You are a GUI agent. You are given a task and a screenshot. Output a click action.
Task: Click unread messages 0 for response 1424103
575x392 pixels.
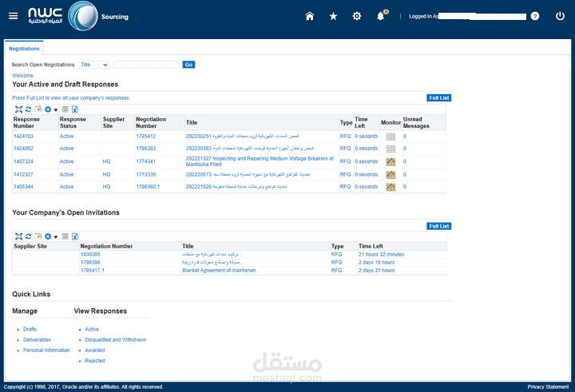[404, 137]
